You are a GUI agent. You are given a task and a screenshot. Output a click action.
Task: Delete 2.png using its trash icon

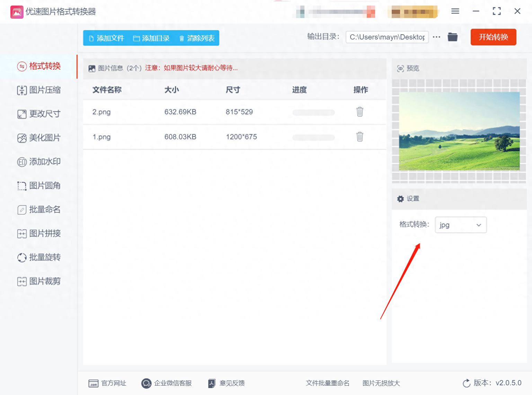[360, 112]
